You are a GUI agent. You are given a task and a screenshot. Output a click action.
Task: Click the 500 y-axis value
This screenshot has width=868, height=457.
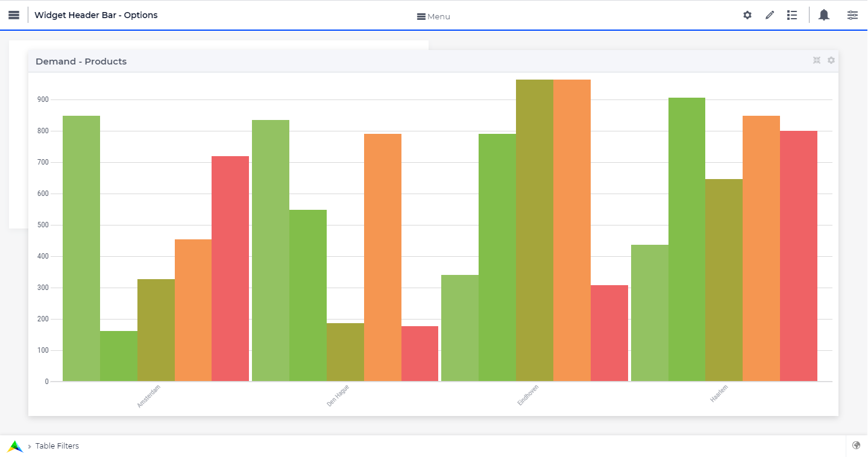pyautogui.click(x=43, y=225)
